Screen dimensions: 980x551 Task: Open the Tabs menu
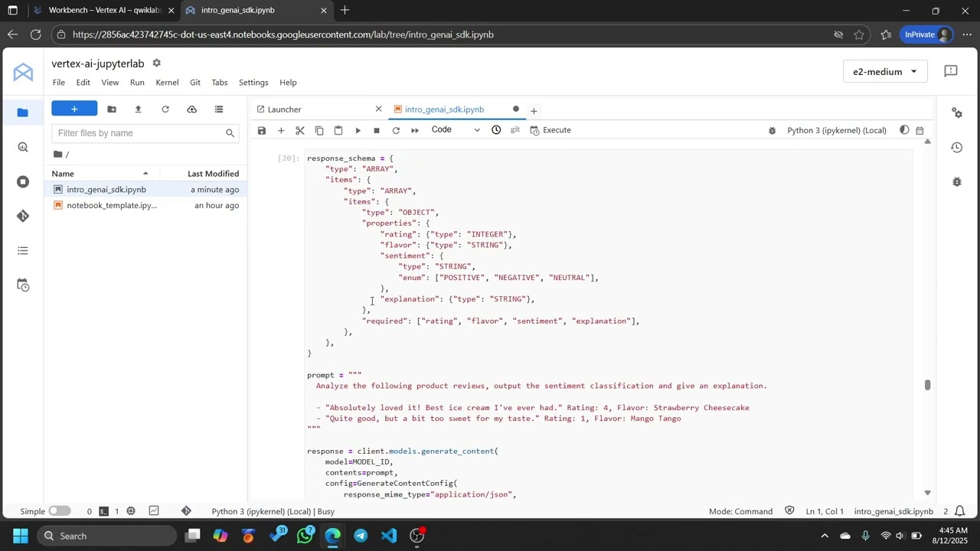220,83
